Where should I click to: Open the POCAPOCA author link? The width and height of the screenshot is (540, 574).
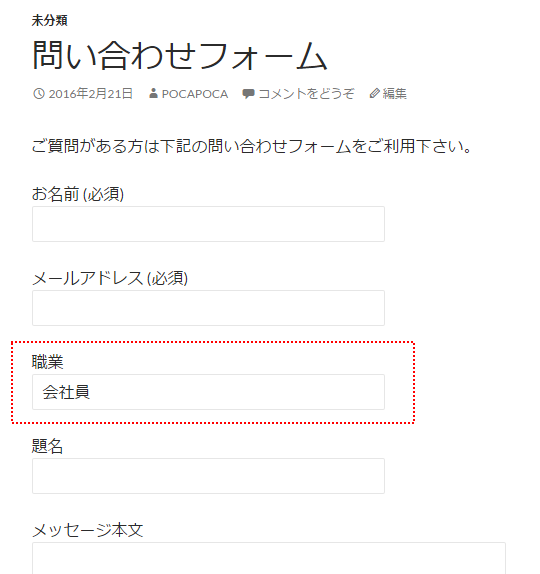click(x=195, y=94)
